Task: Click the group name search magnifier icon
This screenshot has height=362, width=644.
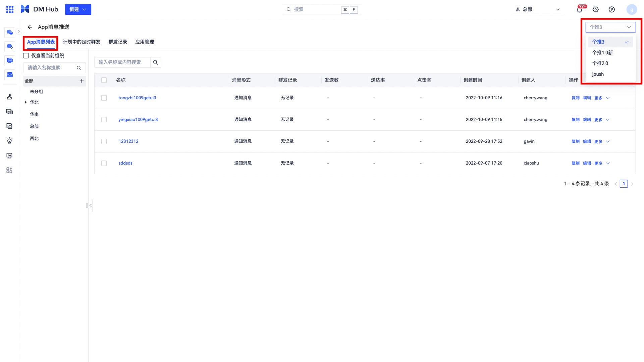Action: coord(79,68)
